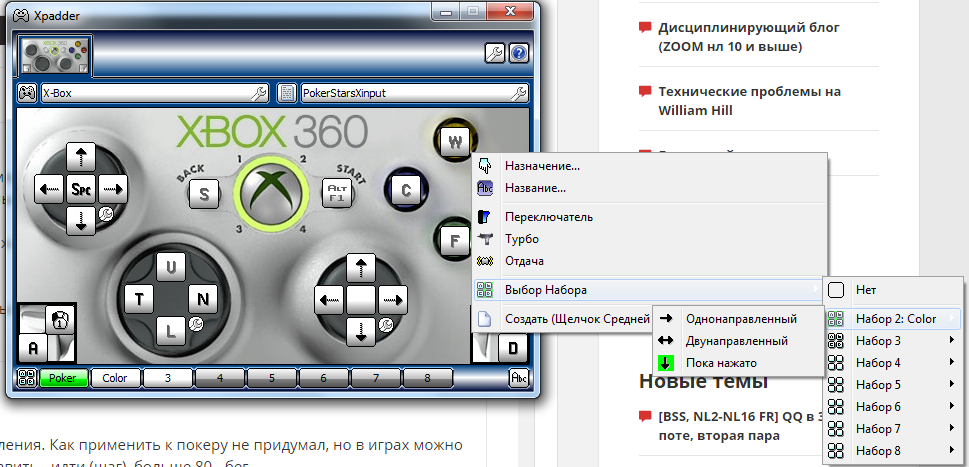Select Нет in the set submenu
The image size is (969, 467).
(894, 289)
